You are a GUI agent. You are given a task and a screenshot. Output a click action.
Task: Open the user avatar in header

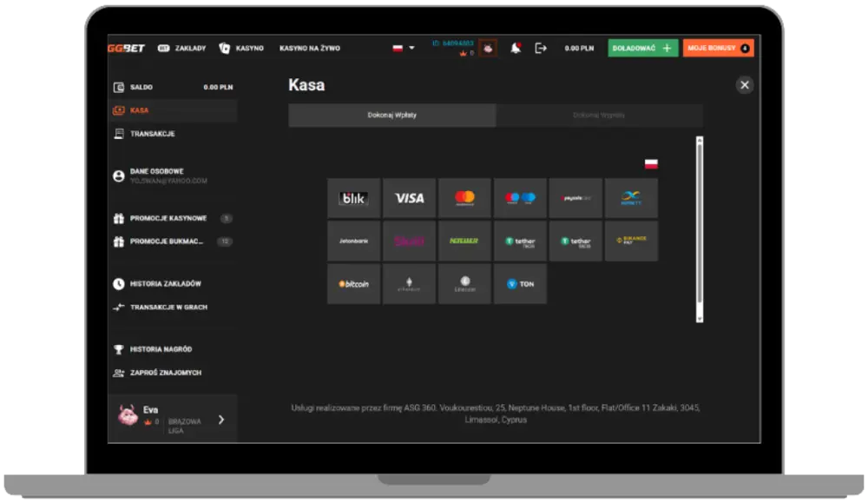tap(488, 48)
